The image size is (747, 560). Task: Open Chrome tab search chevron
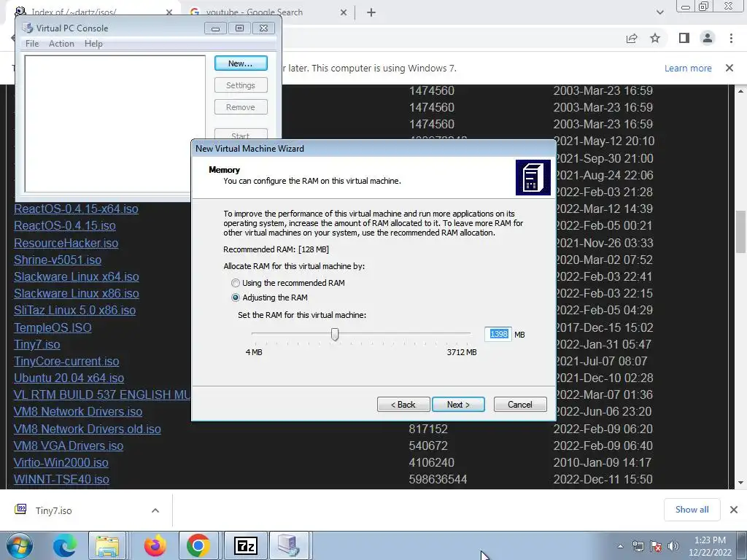coord(659,12)
